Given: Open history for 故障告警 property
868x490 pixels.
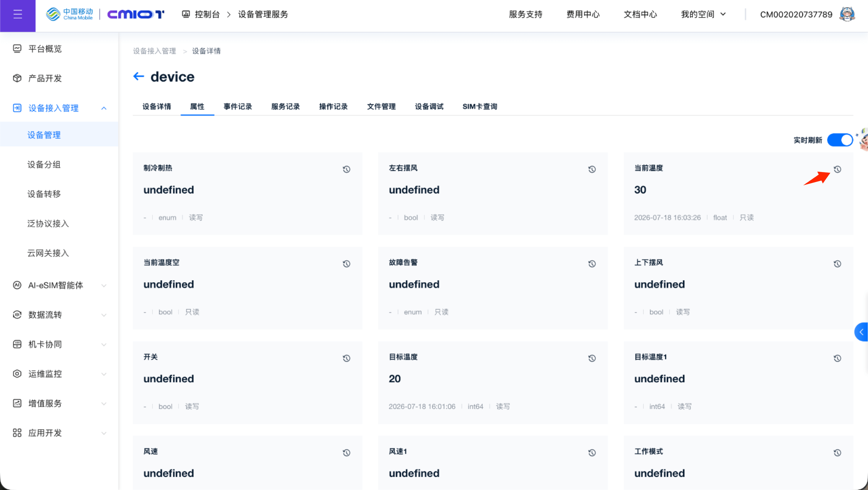Looking at the screenshot, I should tap(592, 264).
